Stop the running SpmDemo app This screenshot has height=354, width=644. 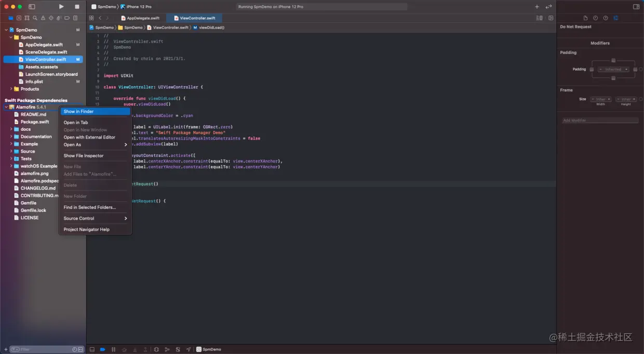77,7
